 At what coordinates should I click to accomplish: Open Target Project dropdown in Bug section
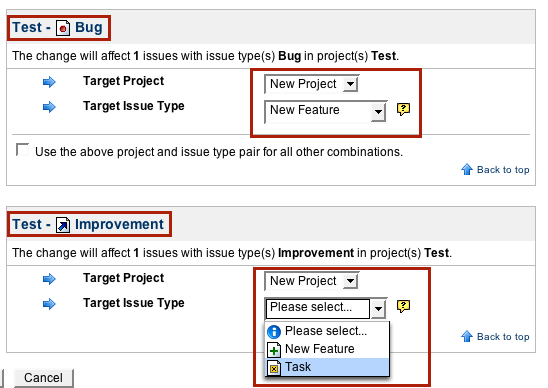tap(311, 84)
